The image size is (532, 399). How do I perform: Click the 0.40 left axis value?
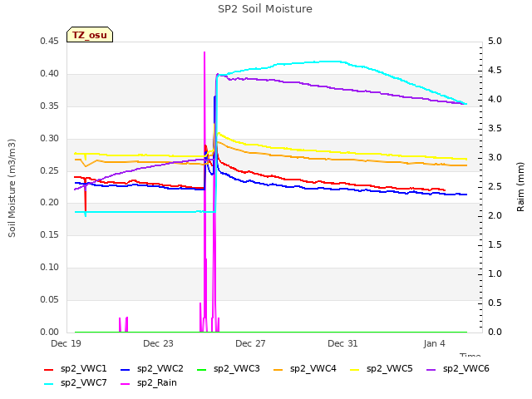50,74
